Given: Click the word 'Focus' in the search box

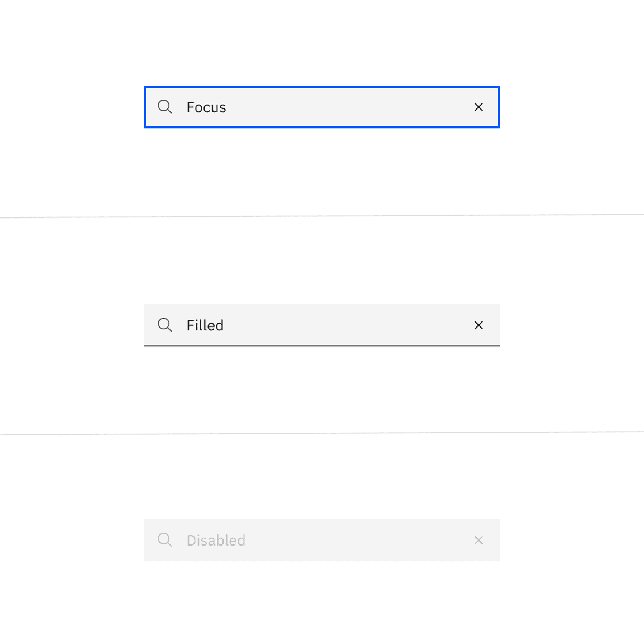Looking at the screenshot, I should pos(206,107).
